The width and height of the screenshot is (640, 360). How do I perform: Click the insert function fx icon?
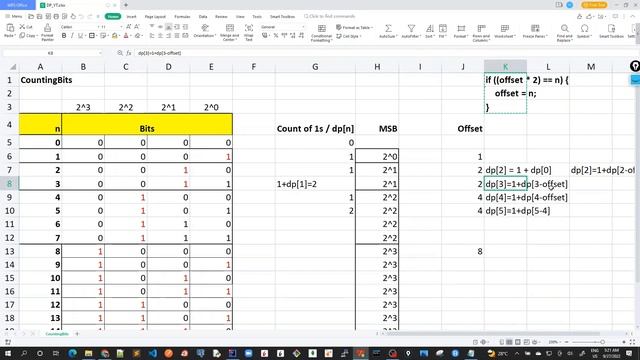129,53
